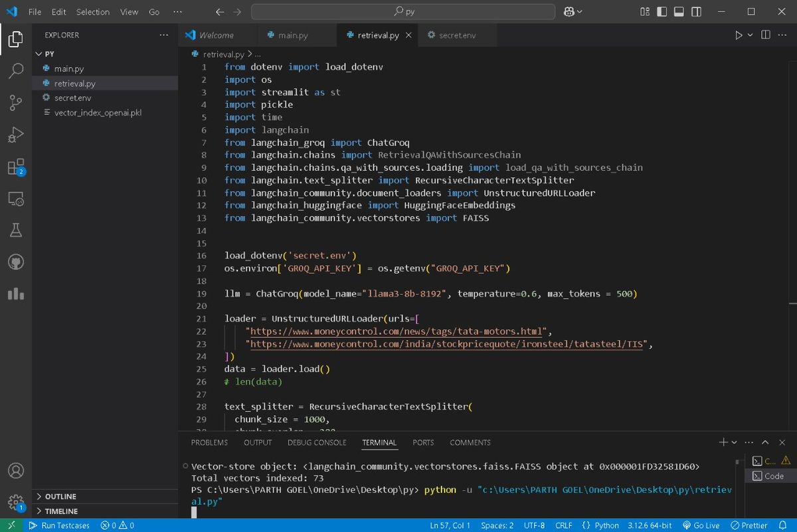Expand the TIMELINE section

(x=105, y=511)
